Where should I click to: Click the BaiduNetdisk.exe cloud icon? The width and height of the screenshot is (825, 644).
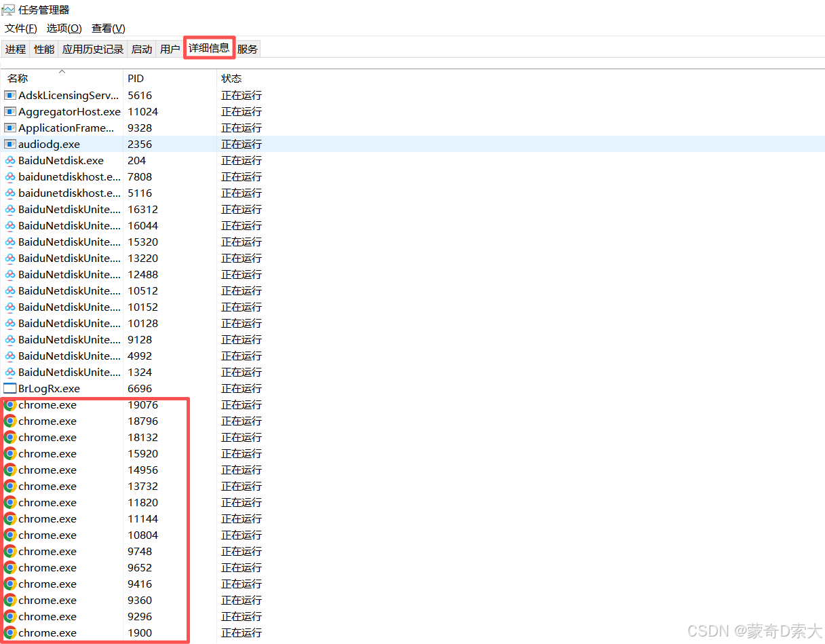coord(10,160)
